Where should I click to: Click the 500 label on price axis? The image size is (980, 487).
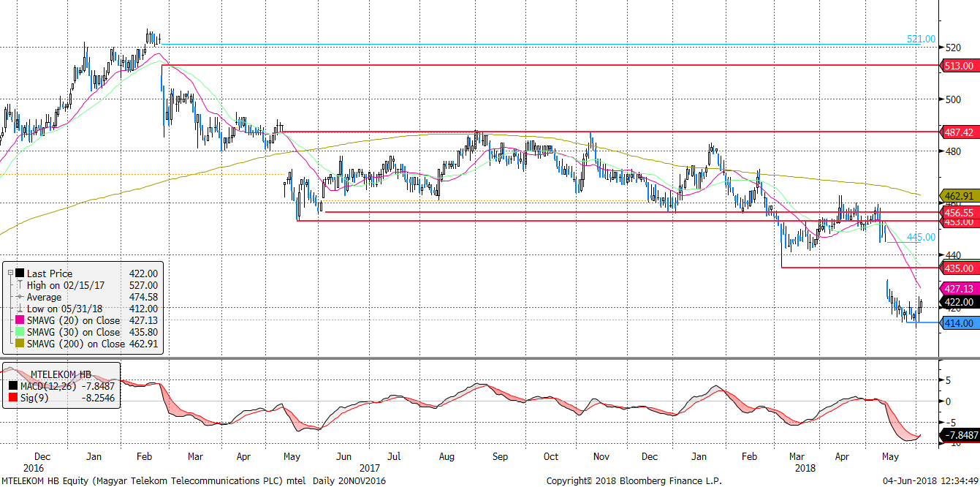(x=953, y=99)
